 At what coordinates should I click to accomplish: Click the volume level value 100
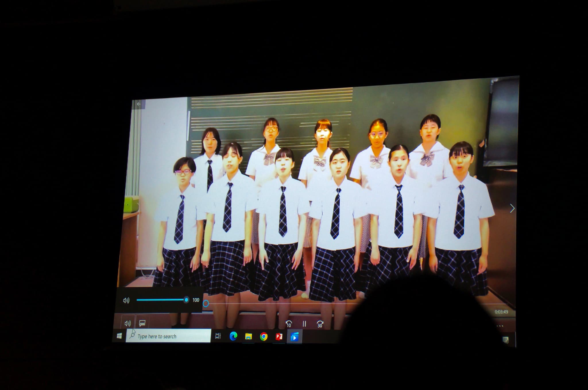tap(196, 300)
